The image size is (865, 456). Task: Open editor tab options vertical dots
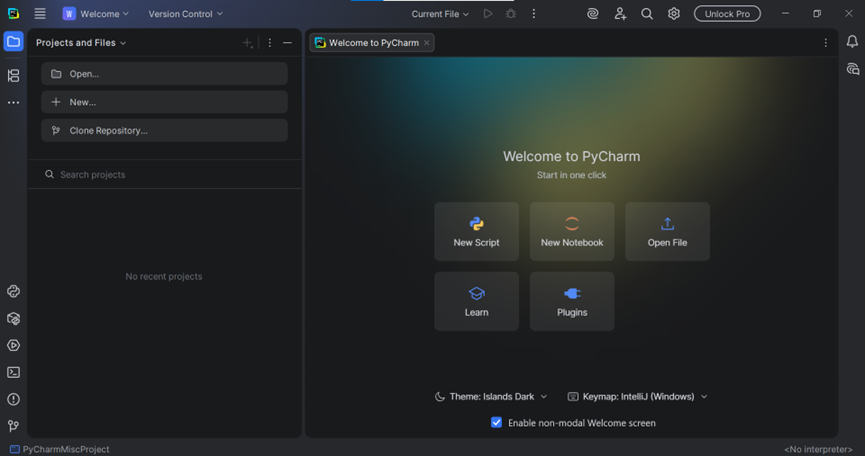[825, 42]
